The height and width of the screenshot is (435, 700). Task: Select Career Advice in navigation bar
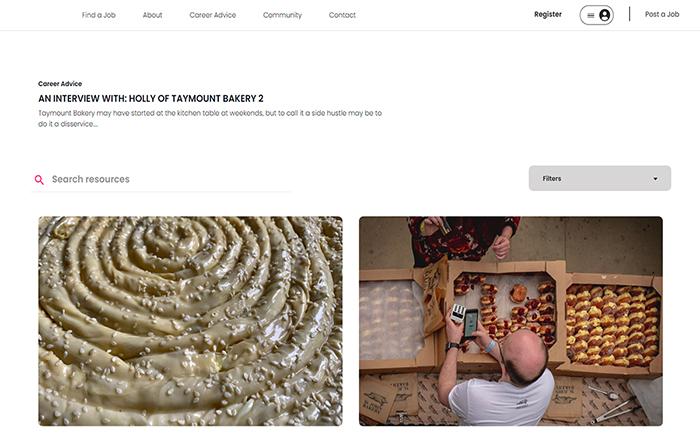(212, 15)
